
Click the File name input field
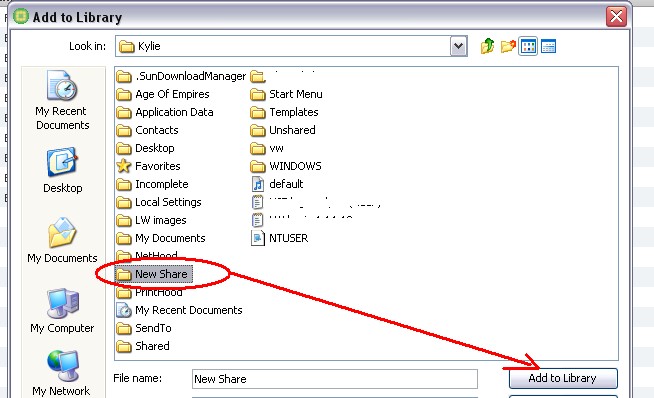tap(335, 379)
